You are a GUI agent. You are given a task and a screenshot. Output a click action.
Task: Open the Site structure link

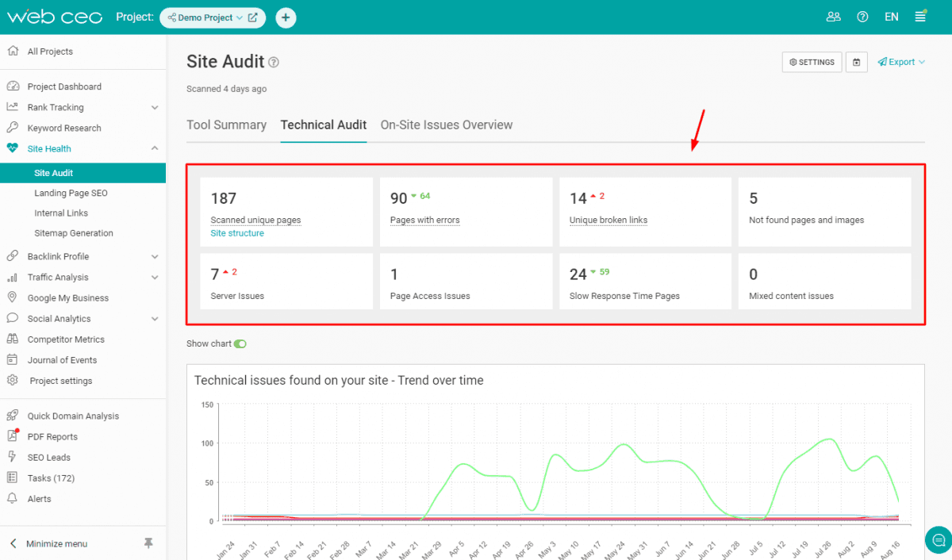point(237,233)
